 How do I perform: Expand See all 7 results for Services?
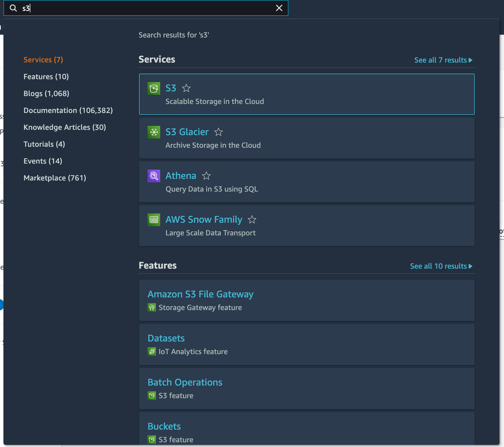[443, 60]
